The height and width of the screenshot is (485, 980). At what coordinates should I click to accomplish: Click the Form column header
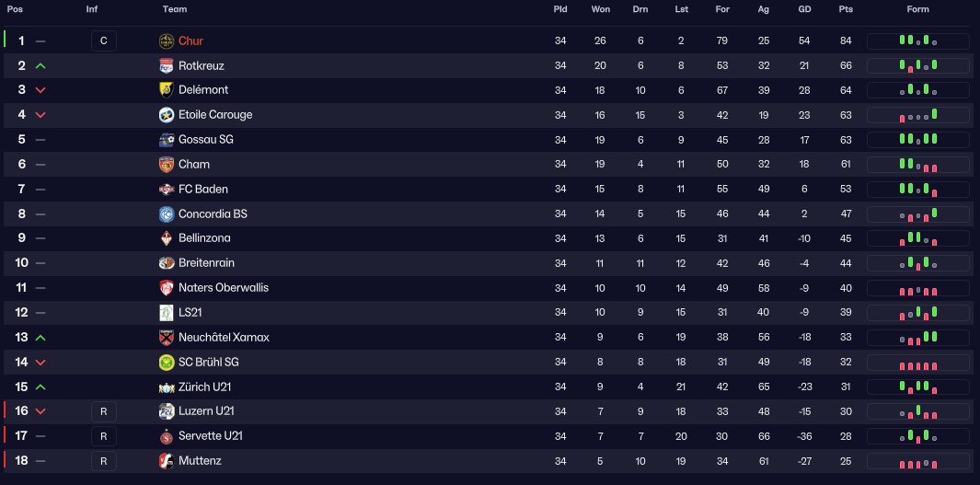(917, 9)
